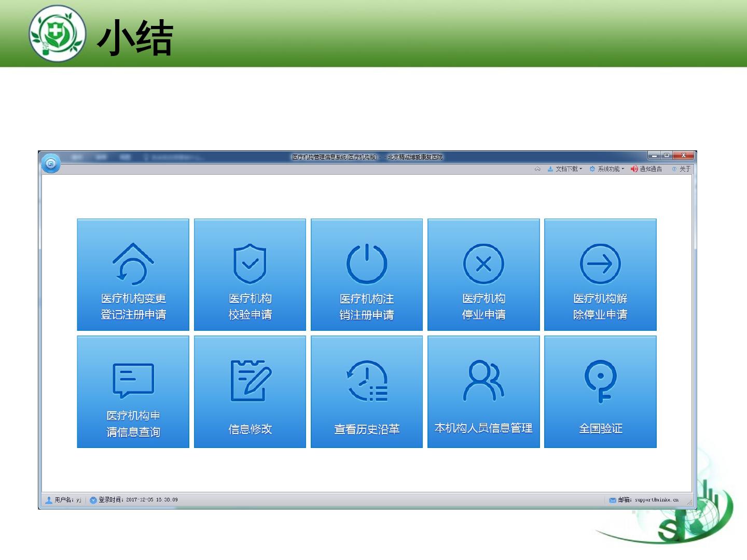Collapse the ribbon with the chevron icon
Screen dimensions: 747x560
(x=537, y=169)
